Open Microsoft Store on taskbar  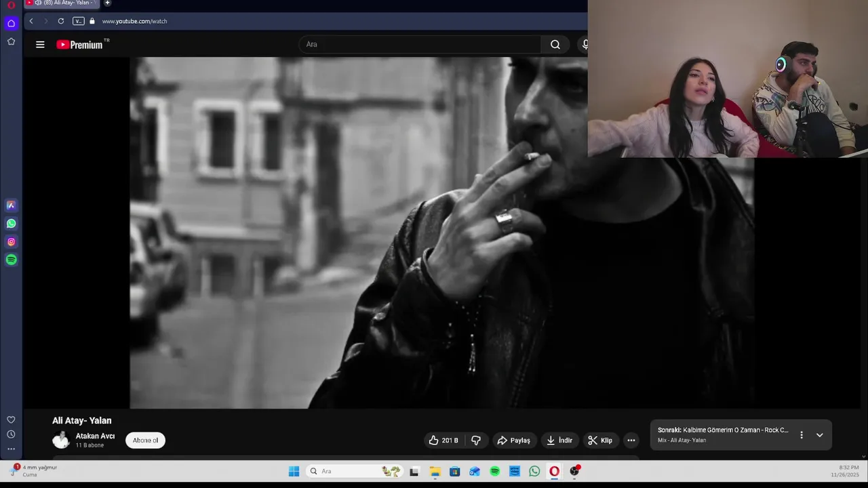coord(454,471)
